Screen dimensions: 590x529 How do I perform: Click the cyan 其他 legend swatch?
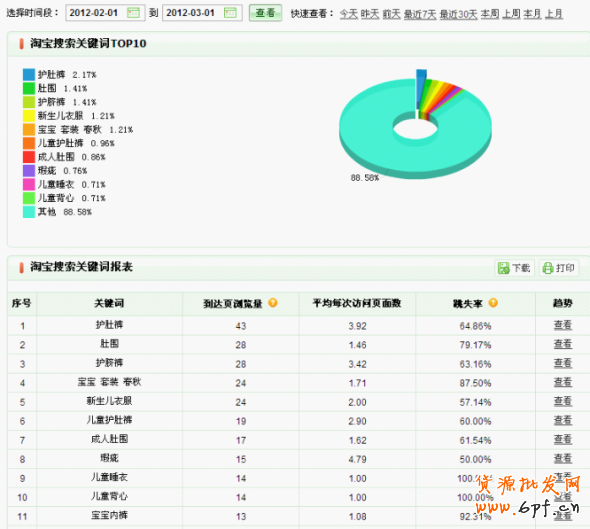(x=29, y=212)
